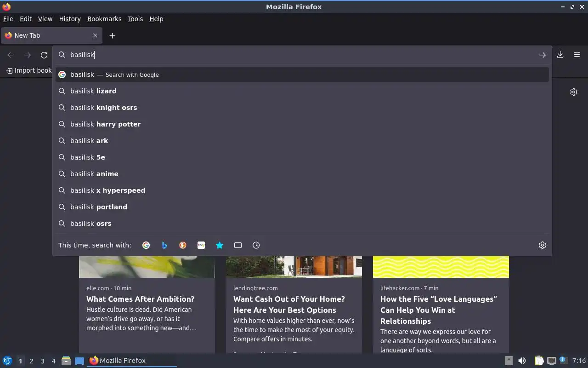Open the clipboard manager tray icon

click(x=539, y=361)
